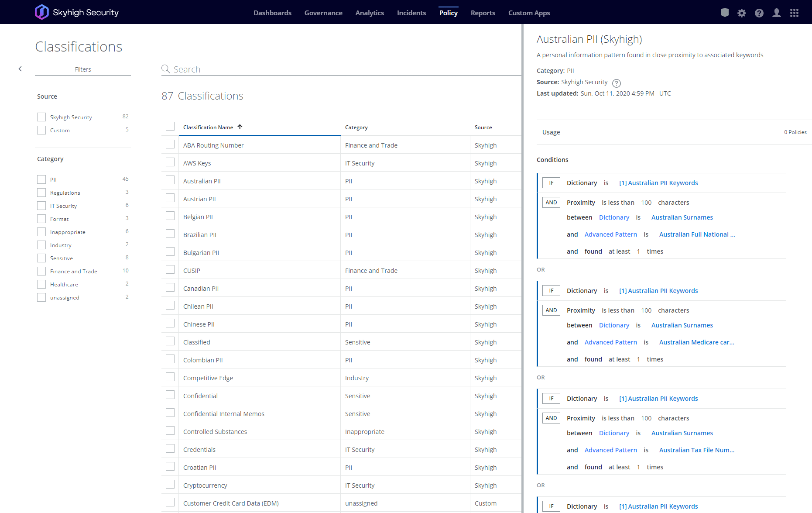
Task: Click the help icon next to Source field
Action: (617, 83)
